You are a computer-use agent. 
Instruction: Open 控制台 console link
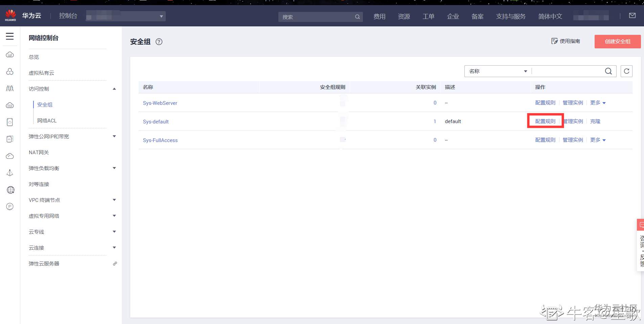tap(68, 16)
